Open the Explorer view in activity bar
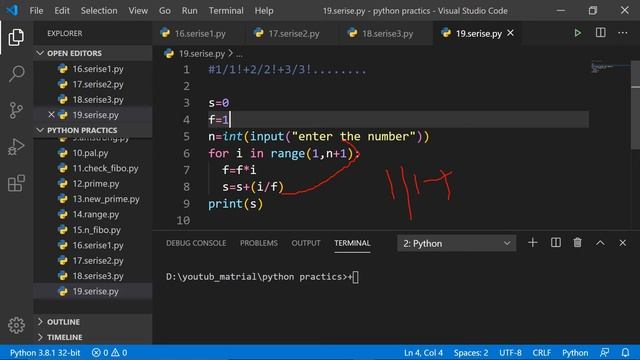This screenshot has width=640, height=360. [16, 37]
